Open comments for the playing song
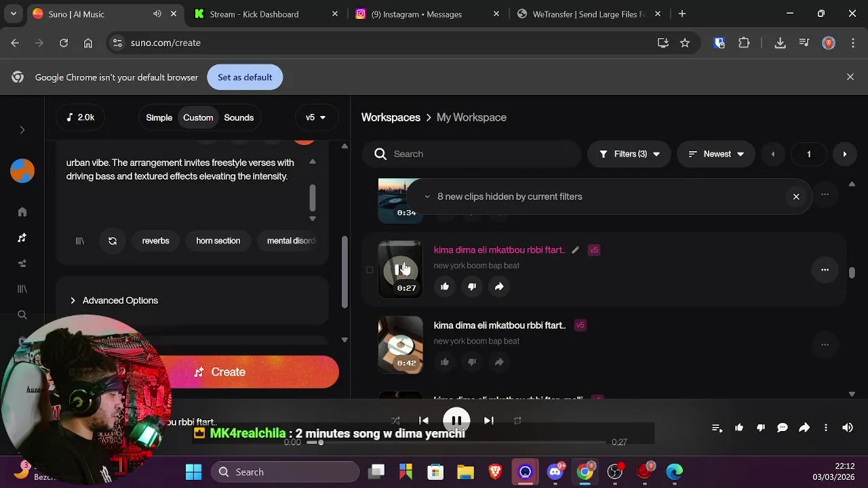This screenshot has width=868, height=488. (x=783, y=428)
